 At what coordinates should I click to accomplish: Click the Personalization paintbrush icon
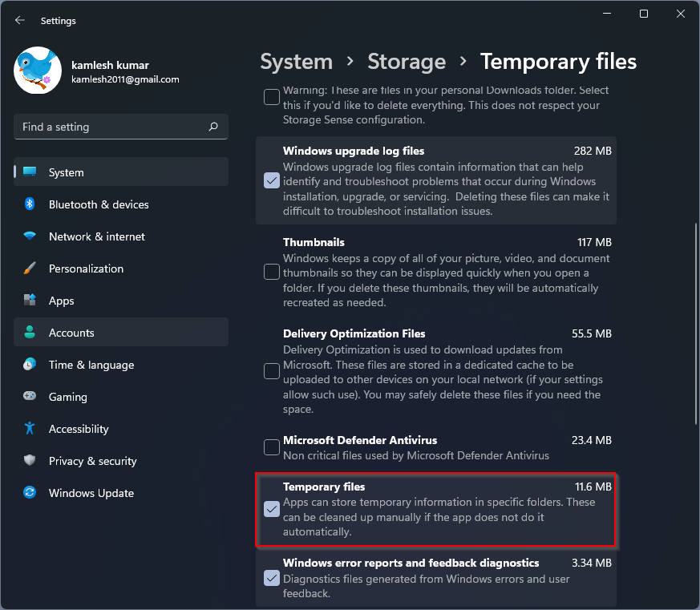(30, 269)
